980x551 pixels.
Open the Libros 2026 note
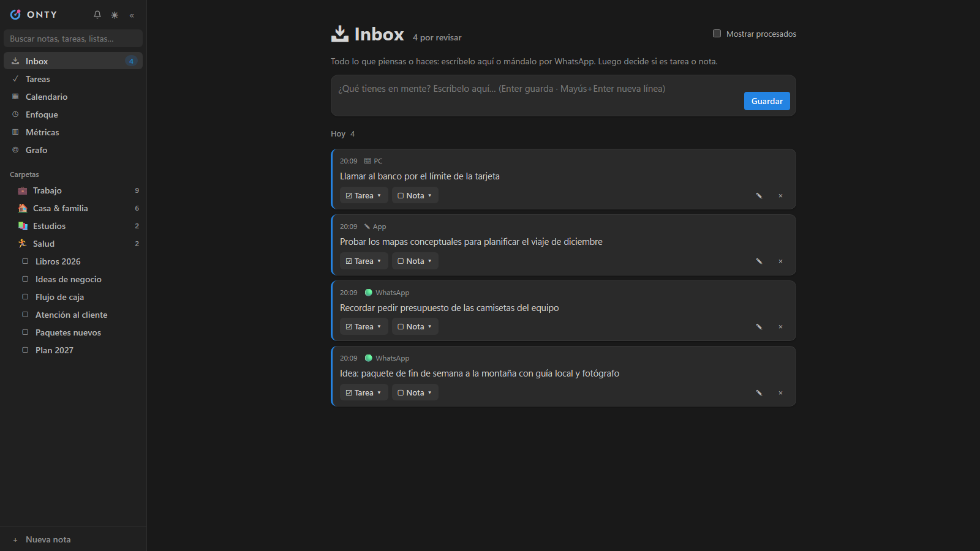(x=73, y=261)
